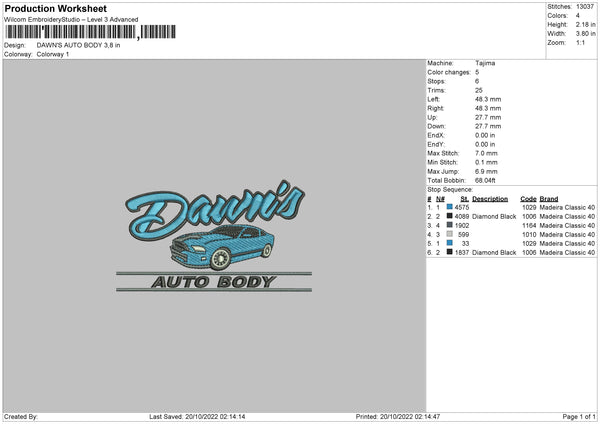Click the 'Brand' column header
This screenshot has width=600, height=424.
[549, 199]
